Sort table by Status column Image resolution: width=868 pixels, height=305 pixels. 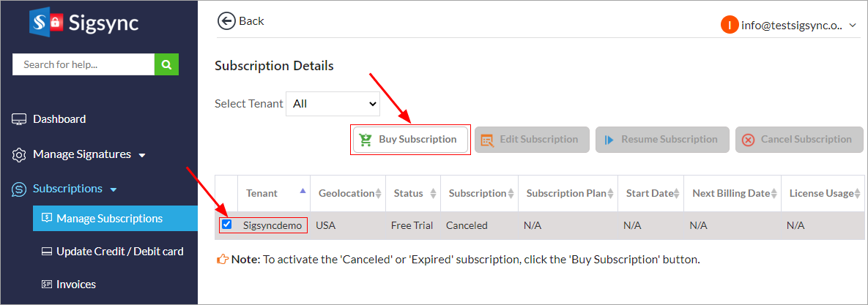pyautogui.click(x=433, y=194)
